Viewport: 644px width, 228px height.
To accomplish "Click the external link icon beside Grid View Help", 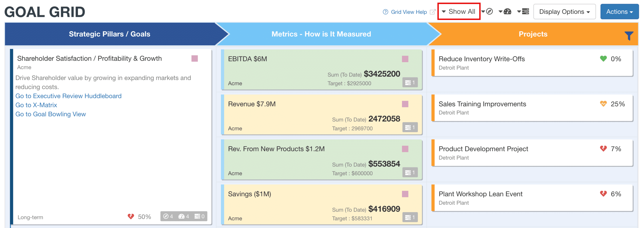I will click(433, 12).
